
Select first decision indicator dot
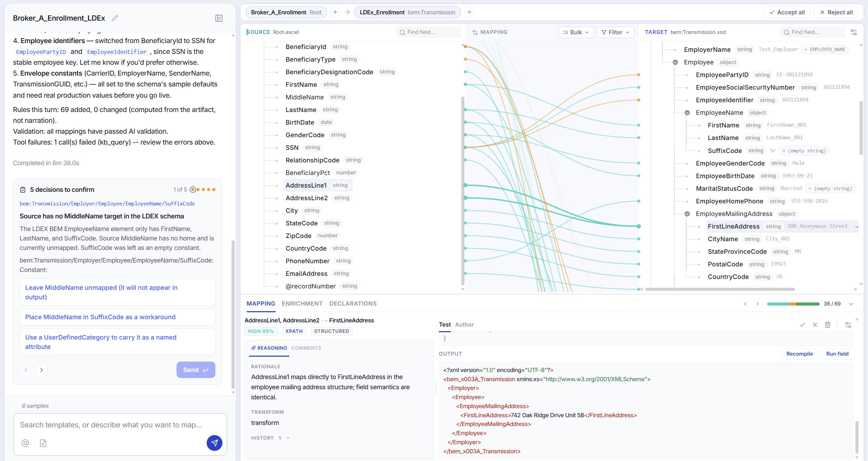tap(193, 190)
